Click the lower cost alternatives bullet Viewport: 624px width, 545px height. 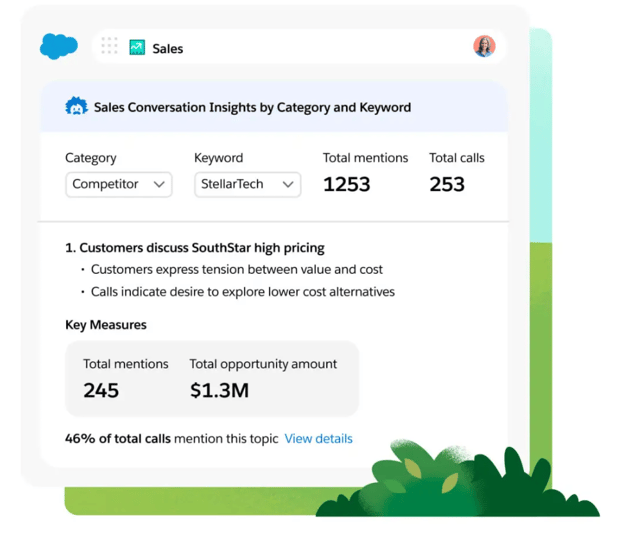coord(242,292)
